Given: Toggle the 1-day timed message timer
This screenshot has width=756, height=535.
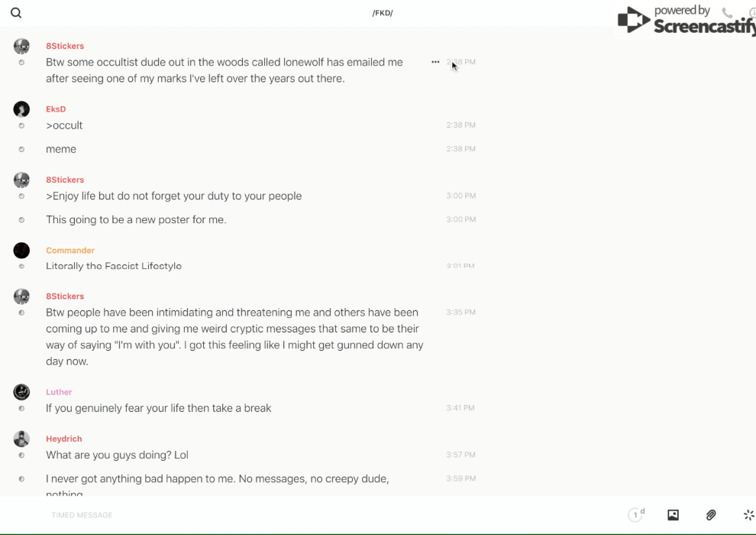Looking at the screenshot, I should pos(636,515).
